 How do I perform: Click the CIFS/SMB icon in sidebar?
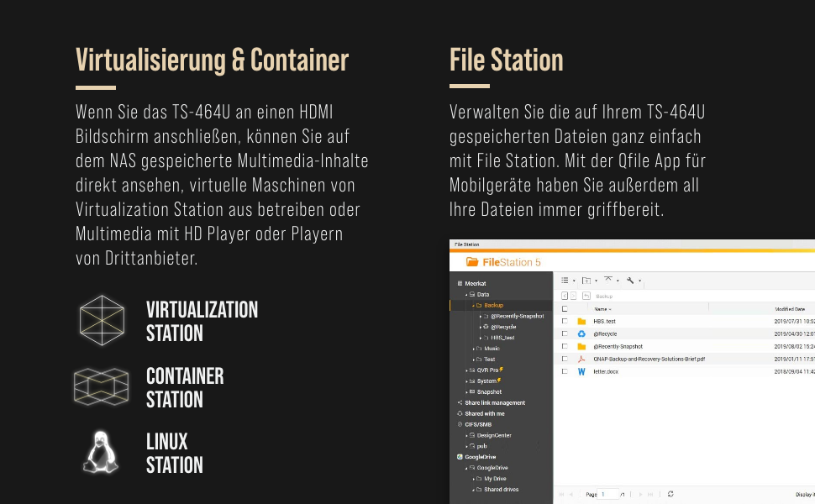[460, 424]
